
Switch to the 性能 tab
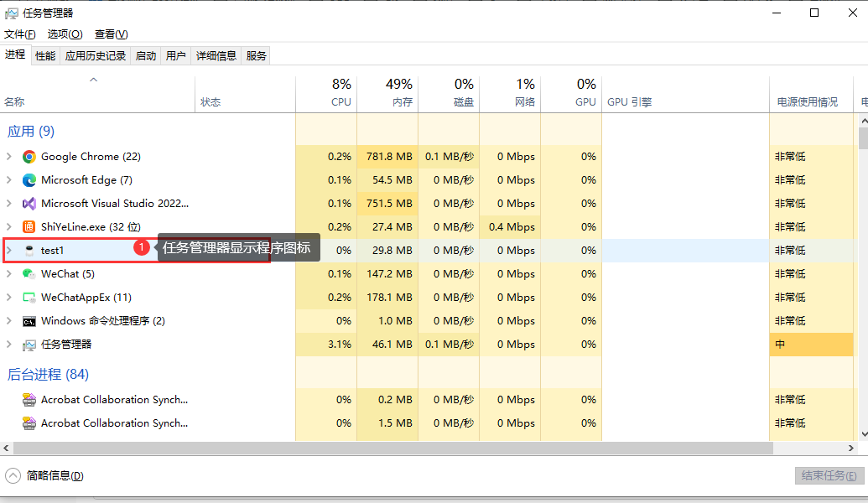(45, 56)
